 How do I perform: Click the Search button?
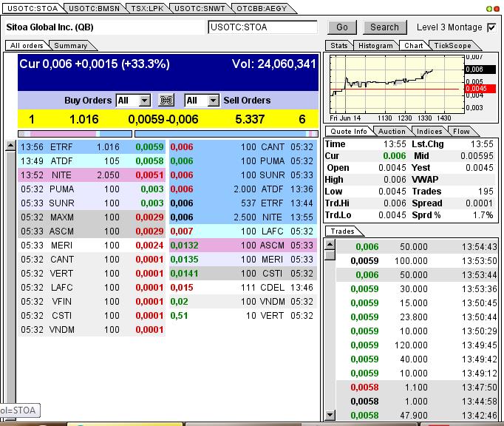coord(384,27)
